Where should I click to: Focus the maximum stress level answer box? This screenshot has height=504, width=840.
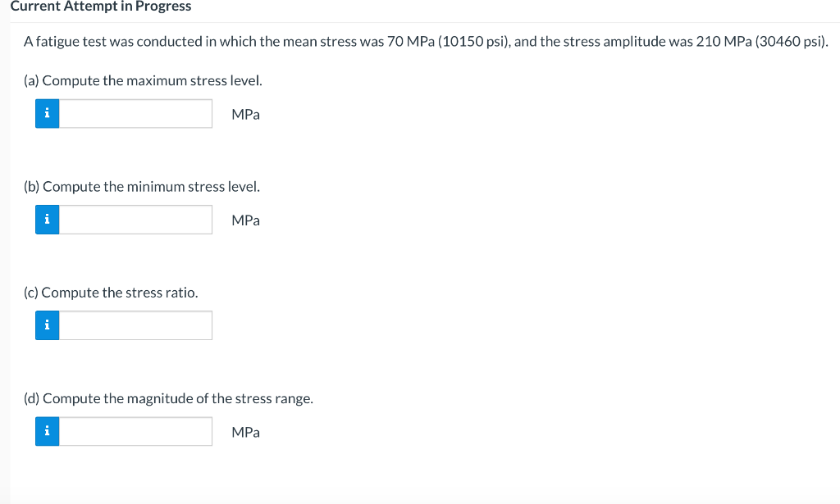(x=135, y=114)
